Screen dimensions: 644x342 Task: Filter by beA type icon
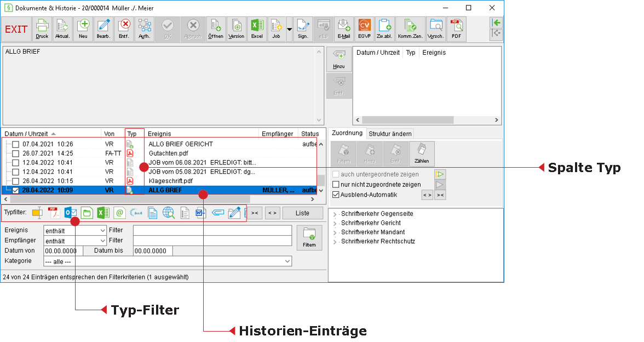(x=136, y=213)
